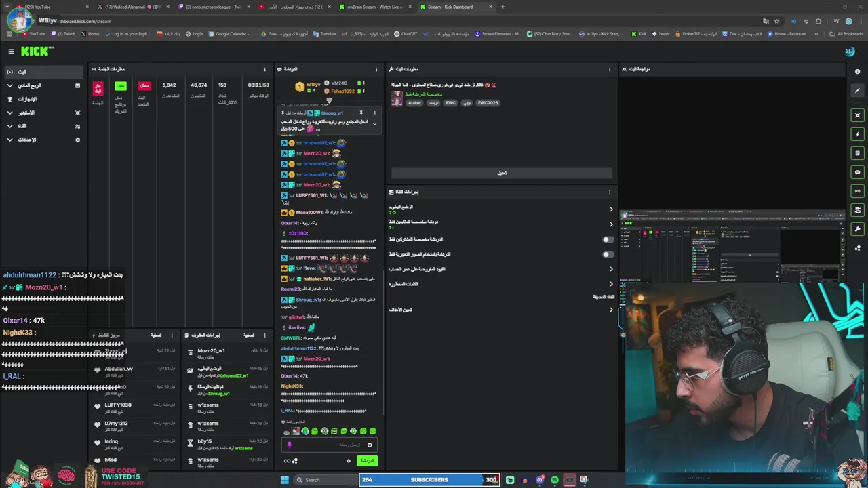Click the chat message input field

(330, 445)
